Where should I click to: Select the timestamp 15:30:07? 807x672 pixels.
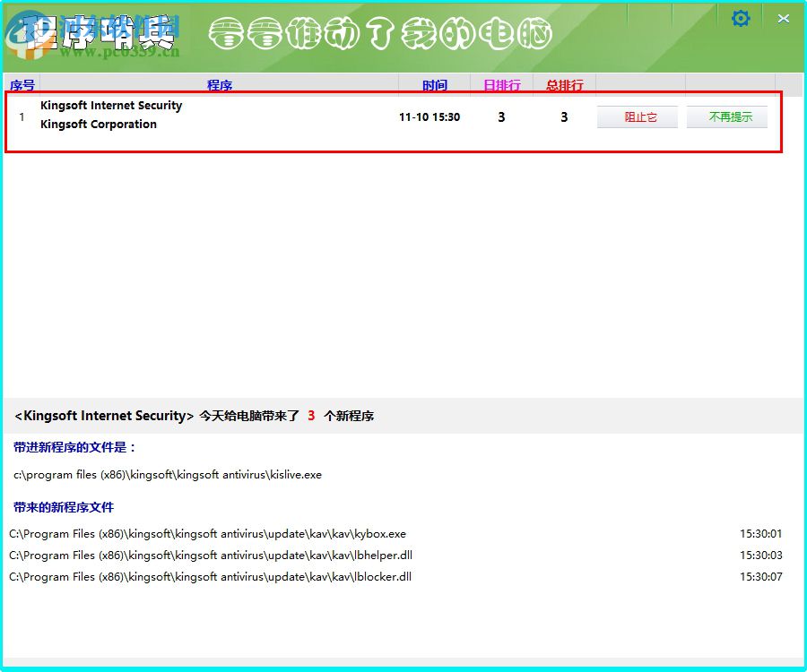pos(760,577)
